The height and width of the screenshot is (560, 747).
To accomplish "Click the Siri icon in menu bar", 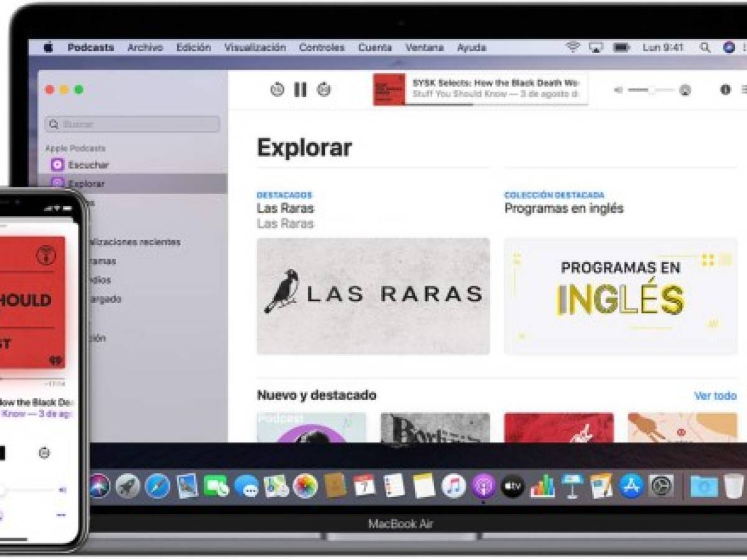I will click(729, 47).
